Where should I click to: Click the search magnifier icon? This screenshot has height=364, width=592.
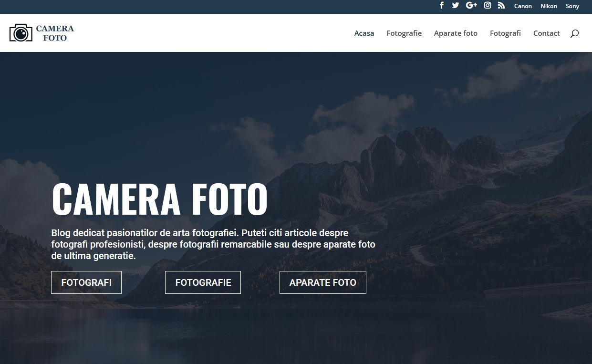coord(574,33)
